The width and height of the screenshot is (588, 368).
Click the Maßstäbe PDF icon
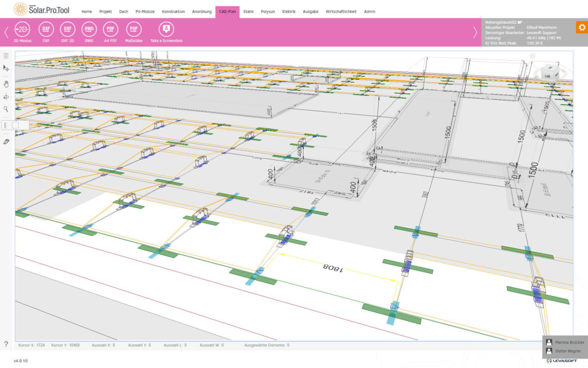[134, 29]
